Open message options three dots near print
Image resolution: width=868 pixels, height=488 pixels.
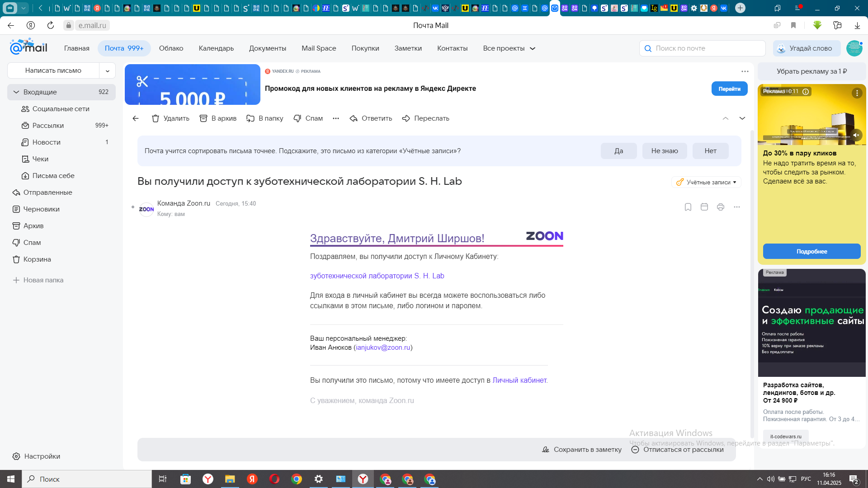tap(737, 207)
